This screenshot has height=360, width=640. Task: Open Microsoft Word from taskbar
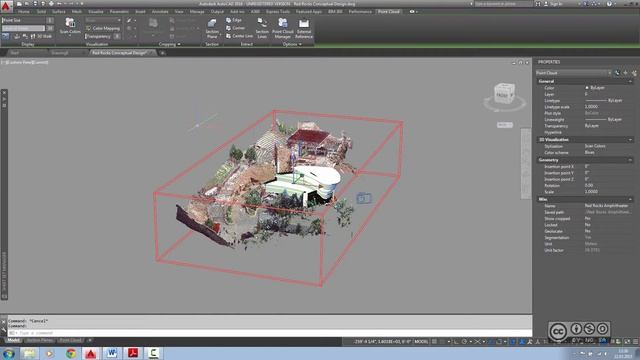tap(111, 353)
